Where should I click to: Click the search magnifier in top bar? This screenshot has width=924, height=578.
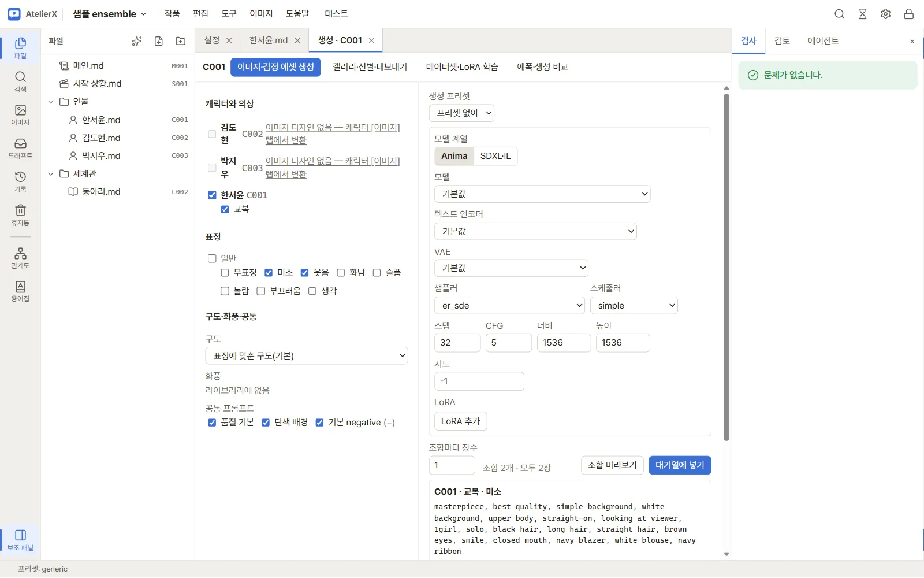840,14
